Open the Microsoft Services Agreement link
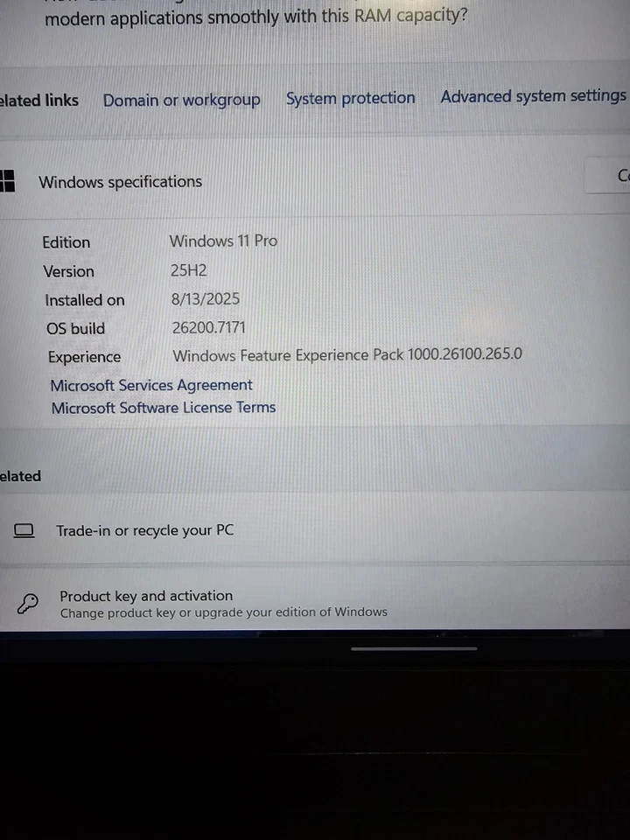630x840 pixels. [151, 385]
